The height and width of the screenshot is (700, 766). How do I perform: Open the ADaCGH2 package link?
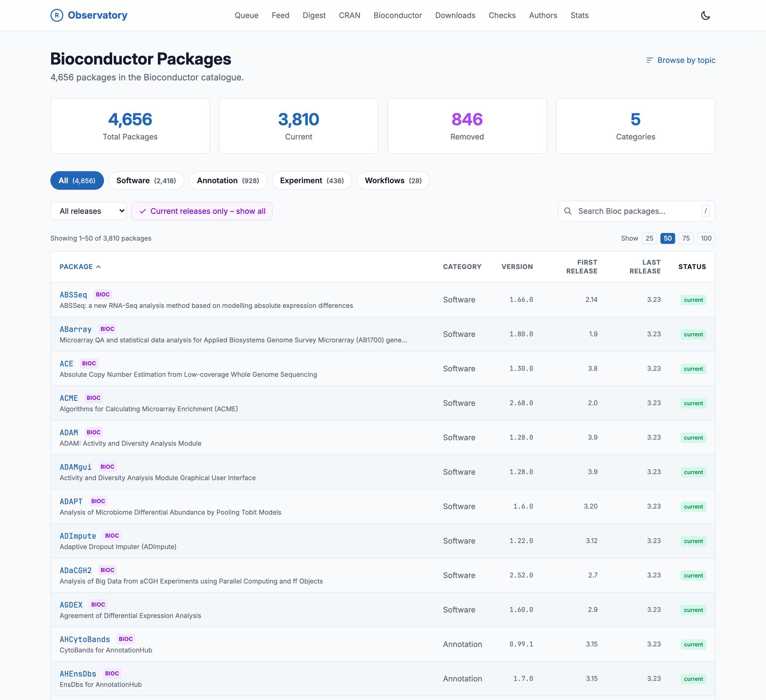(76, 570)
